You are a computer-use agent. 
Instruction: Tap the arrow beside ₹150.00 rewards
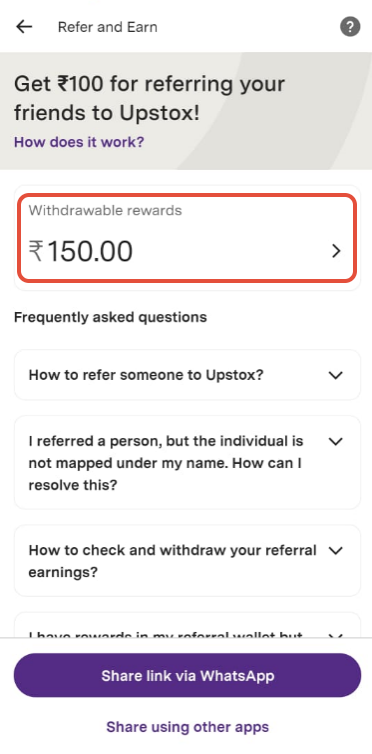[336, 251]
